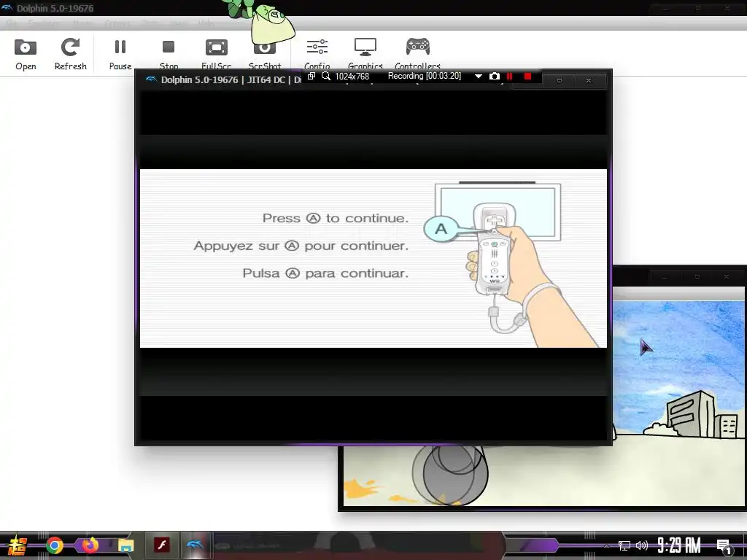This screenshot has height=560, width=747.
Task: Click the 1024x768 resolution label
Action: click(x=352, y=76)
